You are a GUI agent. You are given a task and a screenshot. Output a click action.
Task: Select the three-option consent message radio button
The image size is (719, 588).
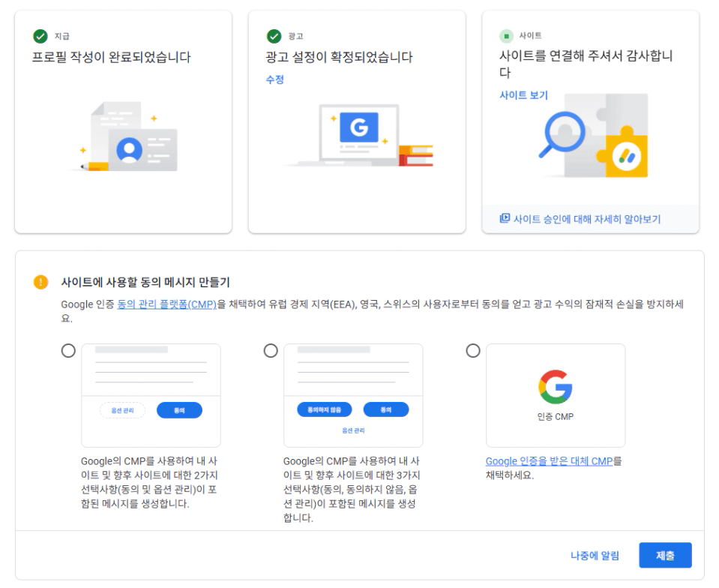[x=271, y=351]
